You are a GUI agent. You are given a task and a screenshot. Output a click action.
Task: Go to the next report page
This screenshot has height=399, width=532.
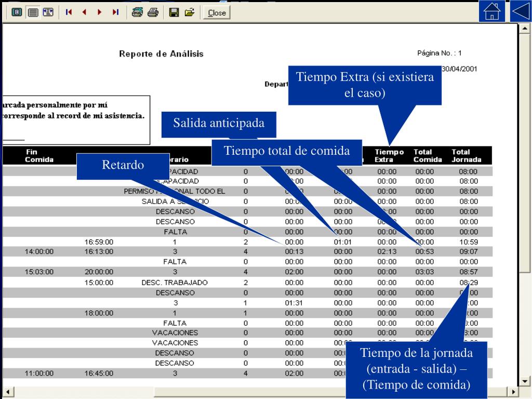pos(99,12)
